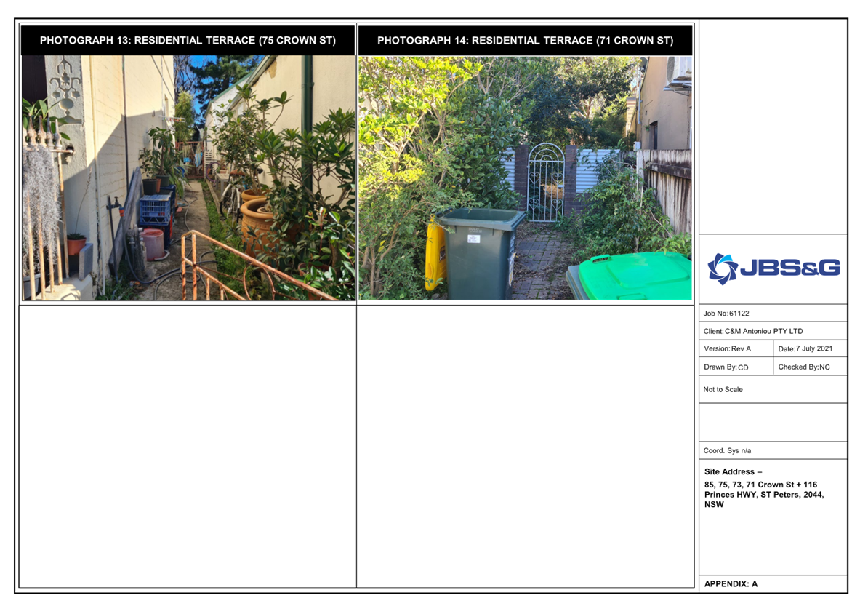Click the JBS&G swirl logo icon
The height and width of the screenshot is (614, 868).
(x=722, y=268)
